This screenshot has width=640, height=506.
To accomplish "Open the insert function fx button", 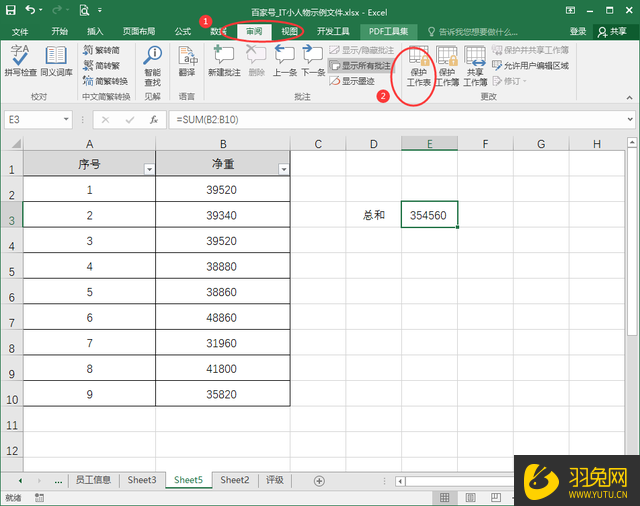I will point(154,120).
